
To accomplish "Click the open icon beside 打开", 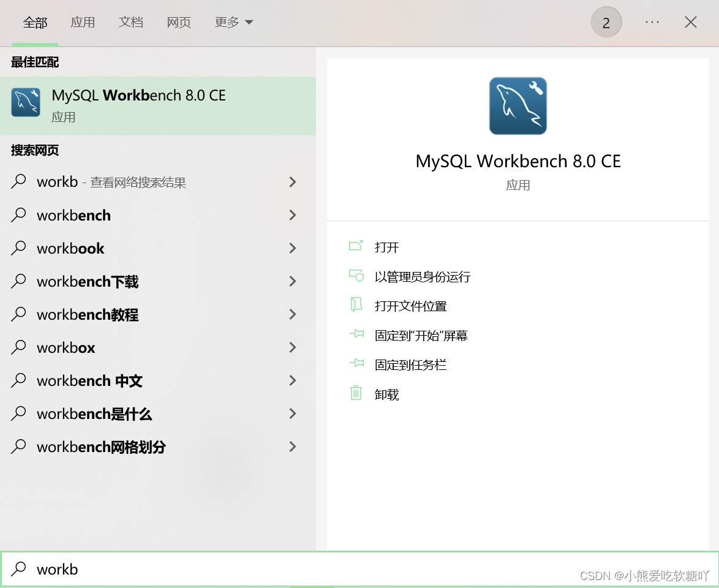I will click(356, 246).
